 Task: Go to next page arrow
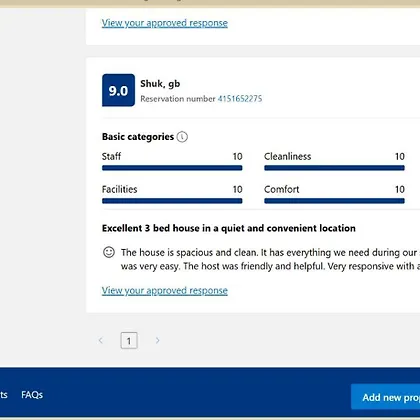pyautogui.click(x=157, y=340)
